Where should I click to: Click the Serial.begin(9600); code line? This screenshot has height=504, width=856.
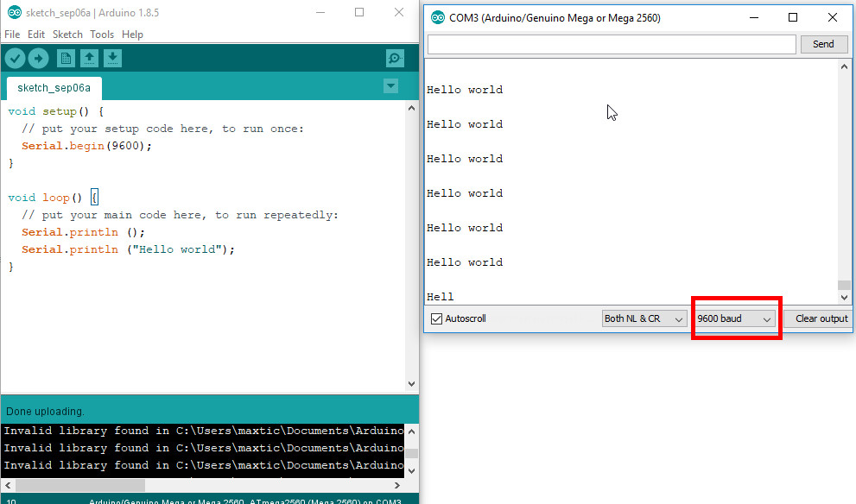point(86,146)
